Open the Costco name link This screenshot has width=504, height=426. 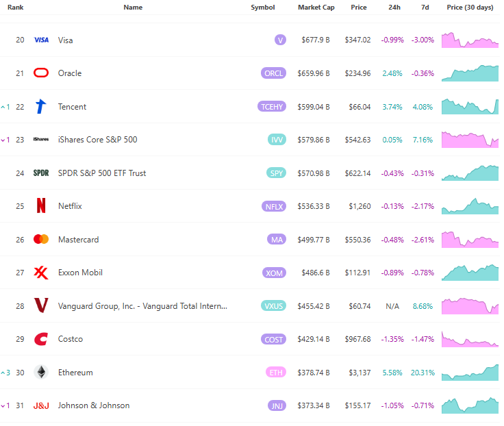click(x=71, y=339)
